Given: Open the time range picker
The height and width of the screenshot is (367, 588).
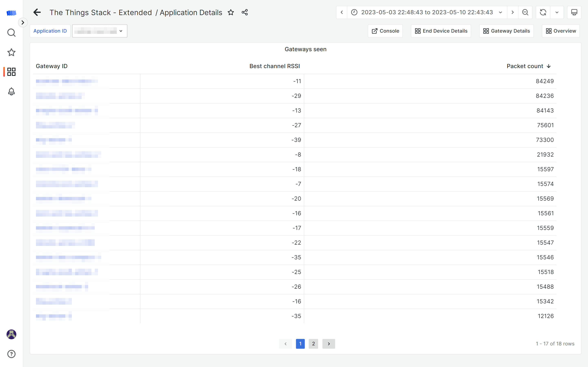Looking at the screenshot, I should 427,12.
